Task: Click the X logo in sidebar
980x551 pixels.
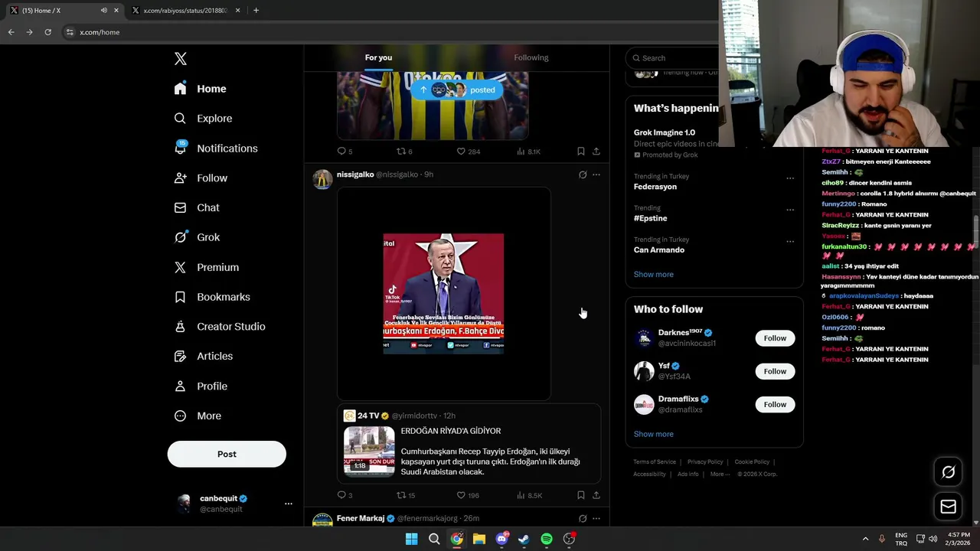Action: (180, 59)
